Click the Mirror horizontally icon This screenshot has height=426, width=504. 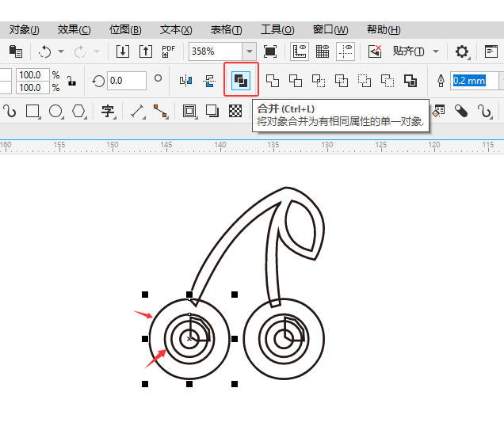[x=186, y=81]
